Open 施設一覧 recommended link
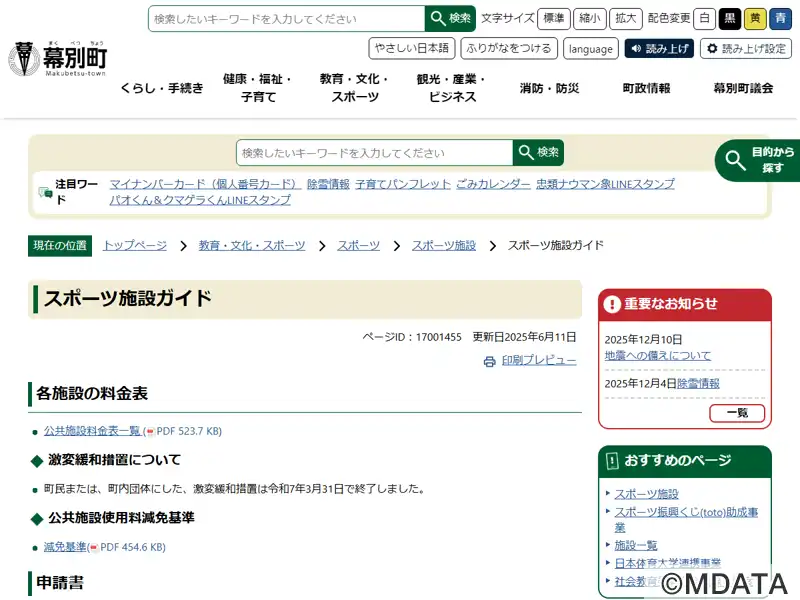Viewport: 800px width, 600px height. [x=636, y=545]
